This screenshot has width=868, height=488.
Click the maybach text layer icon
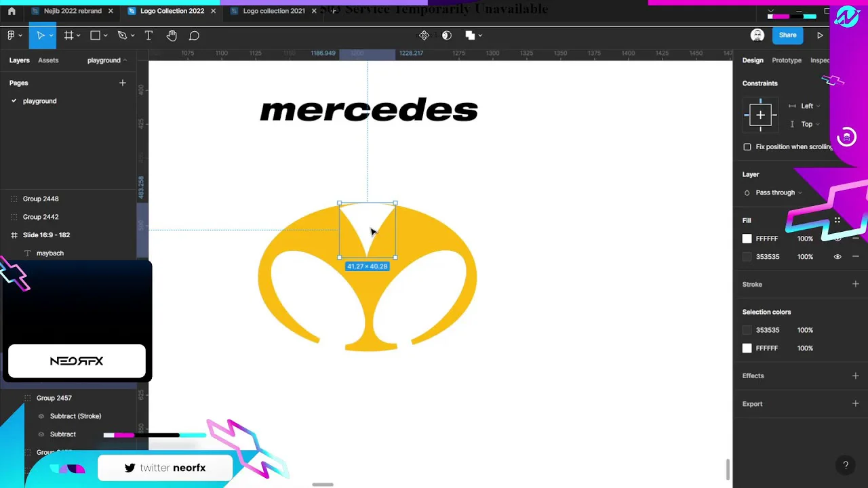(28, 253)
